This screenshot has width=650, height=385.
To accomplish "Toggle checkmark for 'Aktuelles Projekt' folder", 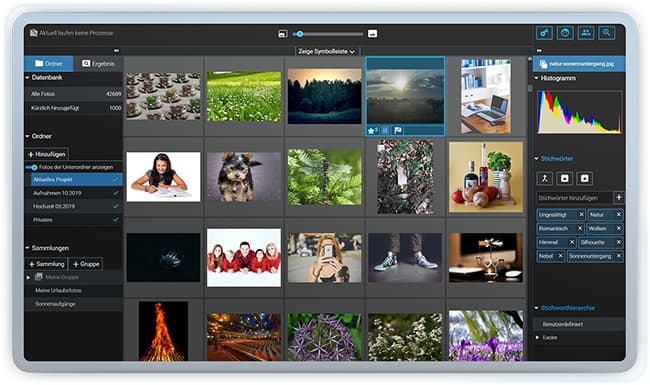I will pyautogui.click(x=116, y=179).
